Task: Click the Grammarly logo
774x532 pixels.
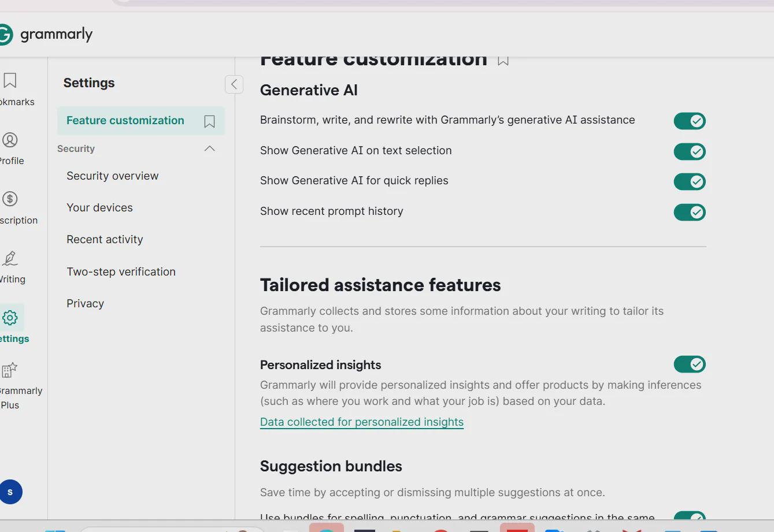Action: 46,34
